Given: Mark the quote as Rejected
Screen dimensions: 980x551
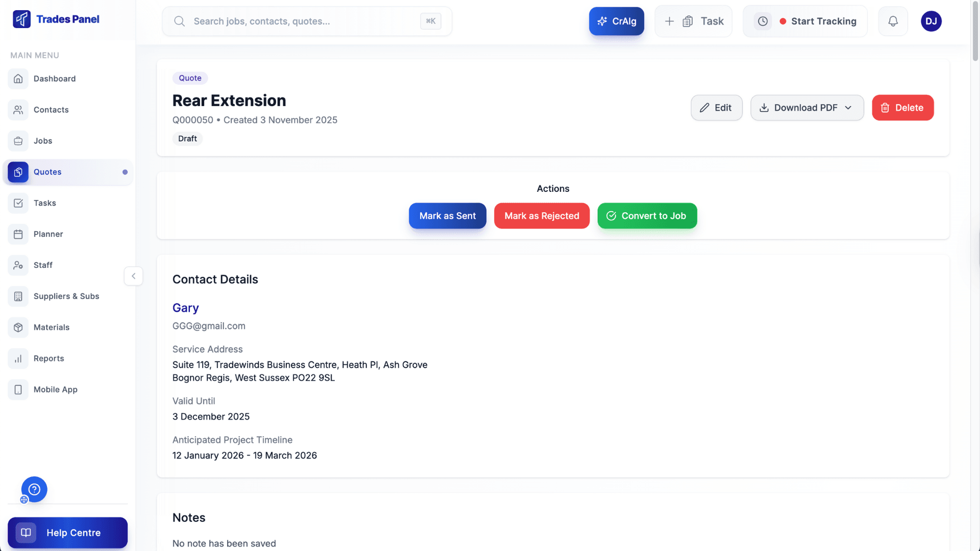Looking at the screenshot, I should tap(542, 215).
